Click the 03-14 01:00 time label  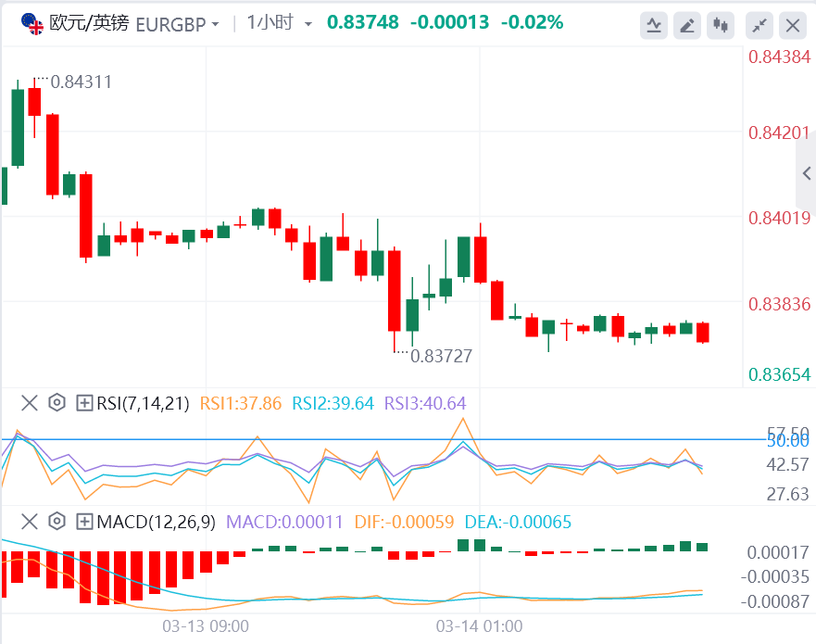tap(479, 625)
